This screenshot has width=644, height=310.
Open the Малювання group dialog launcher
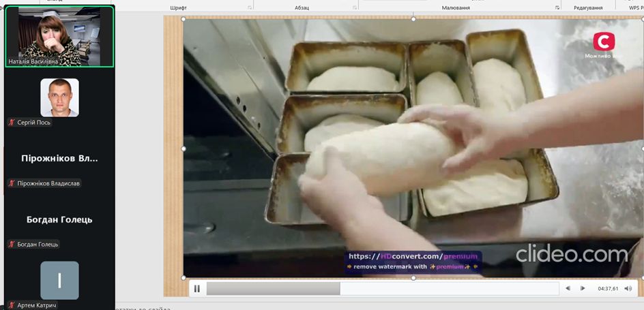coord(557,7)
